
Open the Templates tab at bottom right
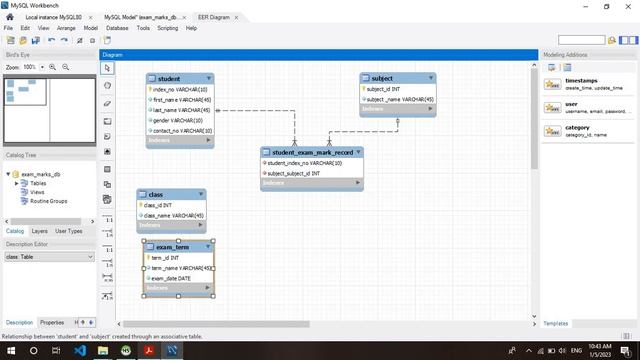(556, 323)
